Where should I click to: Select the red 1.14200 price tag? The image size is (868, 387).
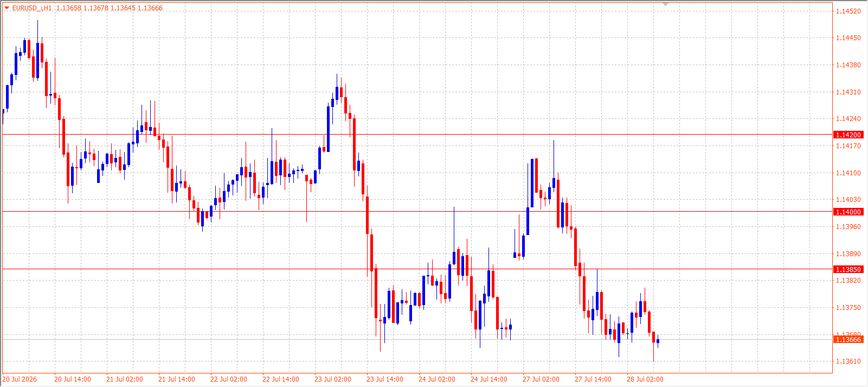coord(848,135)
